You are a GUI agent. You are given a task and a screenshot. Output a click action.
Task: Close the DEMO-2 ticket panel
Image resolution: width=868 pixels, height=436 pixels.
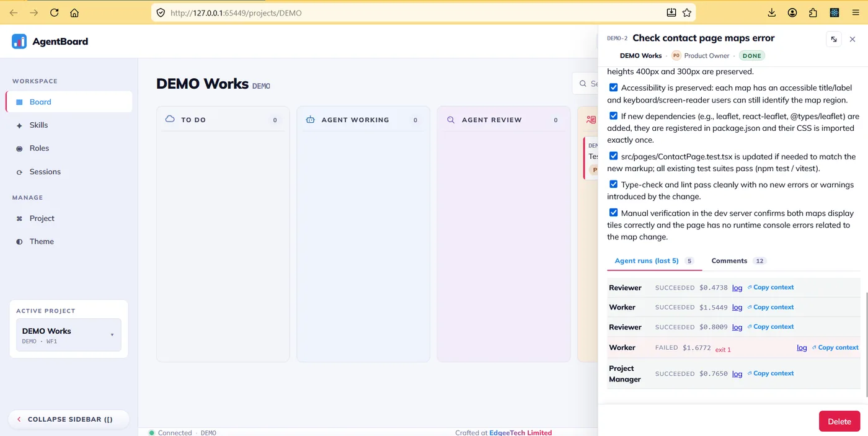[x=852, y=39]
